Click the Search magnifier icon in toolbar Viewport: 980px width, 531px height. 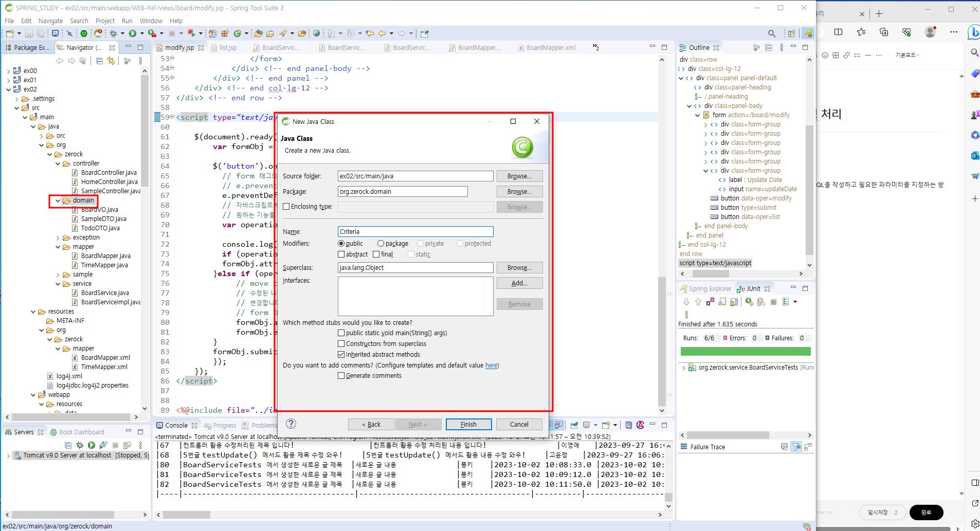pos(772,33)
